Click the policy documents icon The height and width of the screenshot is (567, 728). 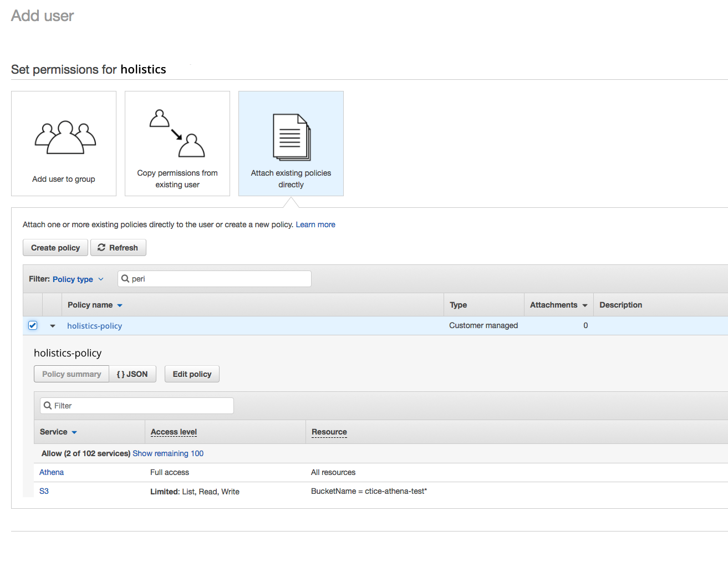(292, 137)
